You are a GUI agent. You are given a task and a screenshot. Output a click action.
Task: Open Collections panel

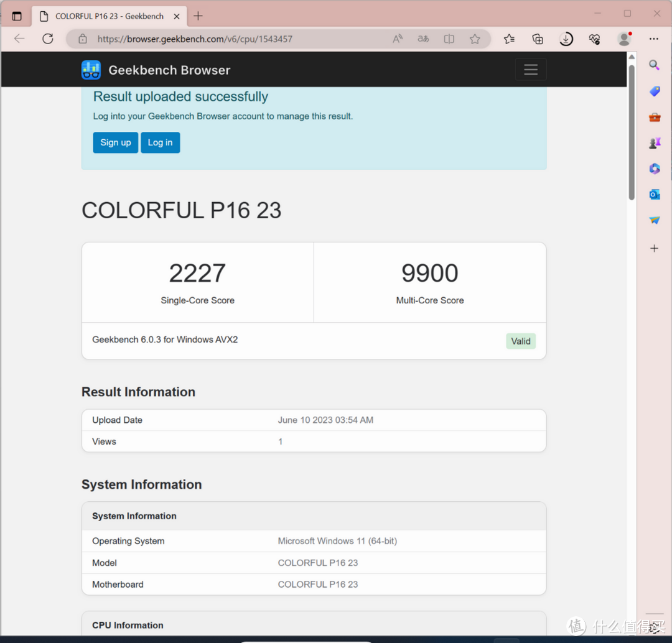[x=538, y=39]
